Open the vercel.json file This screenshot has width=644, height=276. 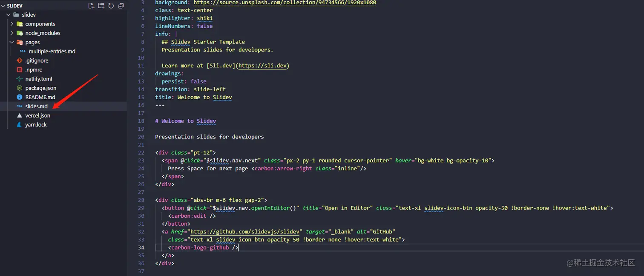tap(38, 115)
